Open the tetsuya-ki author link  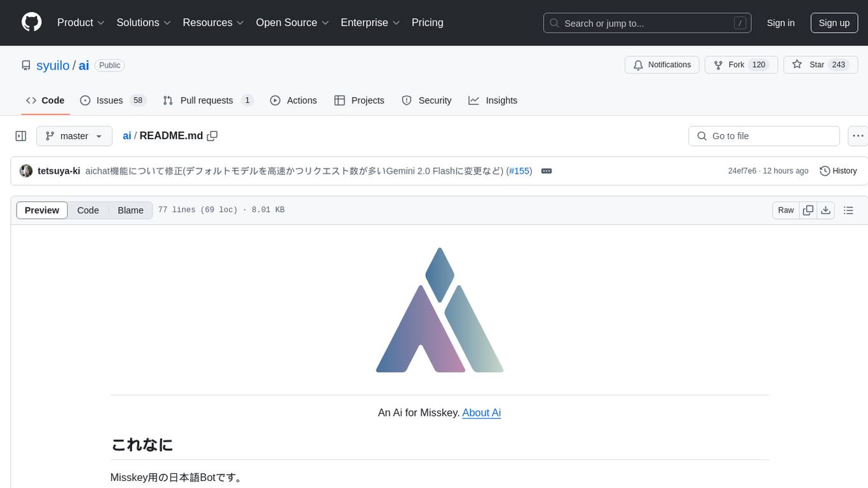pos(59,171)
